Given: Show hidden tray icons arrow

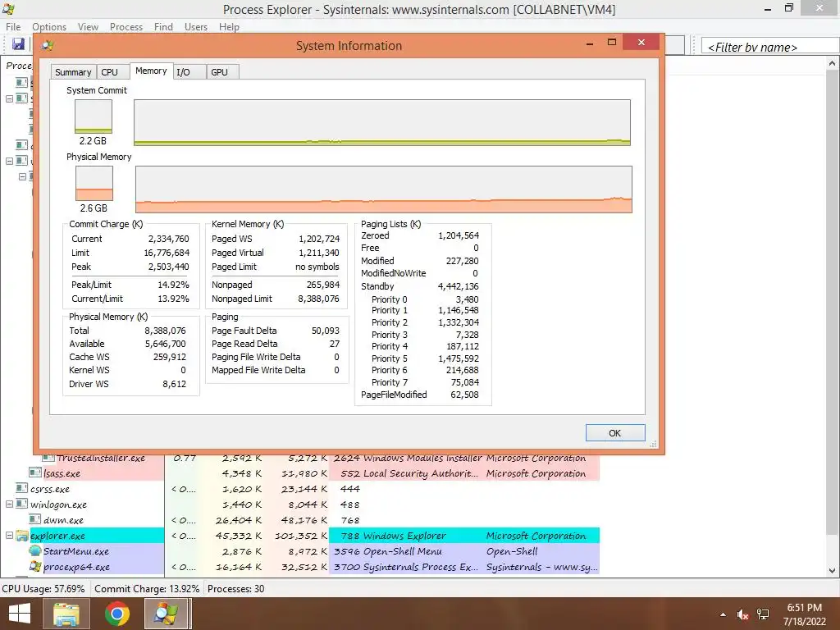Looking at the screenshot, I should 724,614.
